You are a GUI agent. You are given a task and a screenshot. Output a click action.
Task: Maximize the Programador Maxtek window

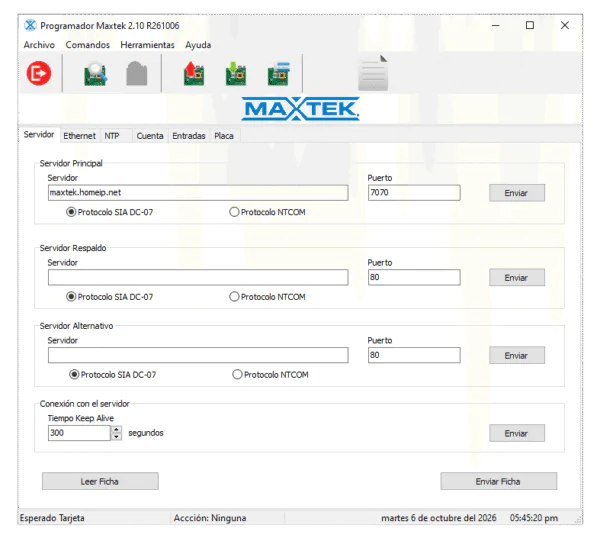530,25
